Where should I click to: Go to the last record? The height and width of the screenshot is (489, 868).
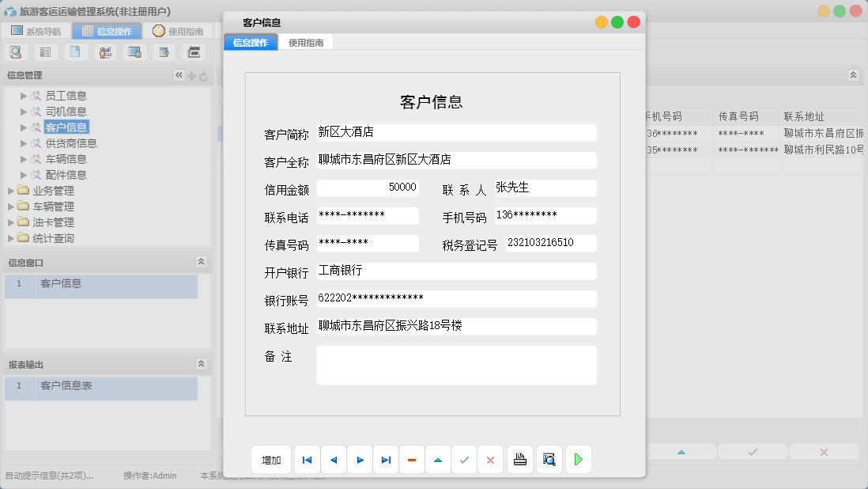point(386,459)
